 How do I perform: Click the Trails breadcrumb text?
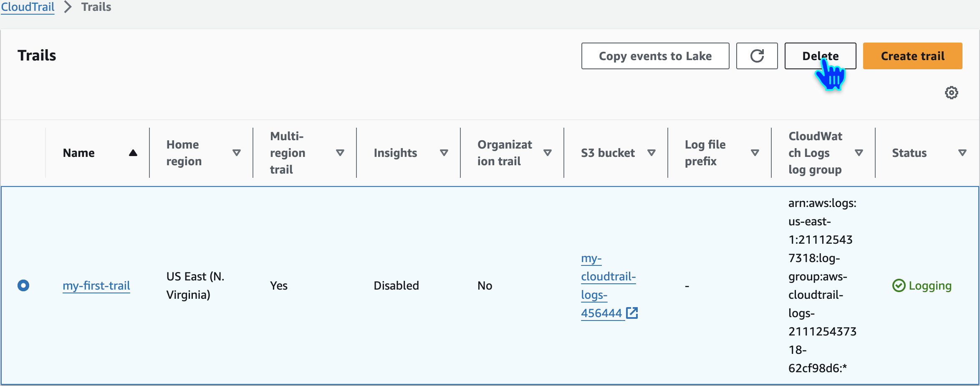[96, 7]
